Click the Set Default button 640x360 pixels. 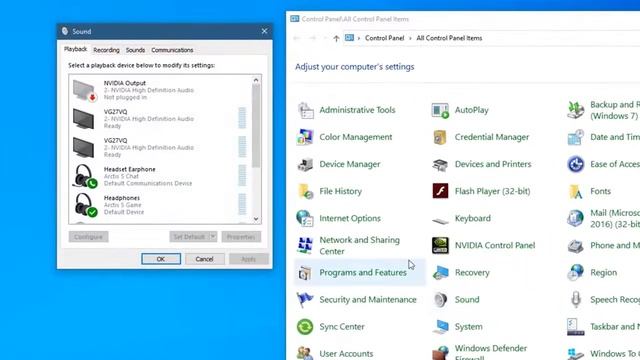(189, 237)
